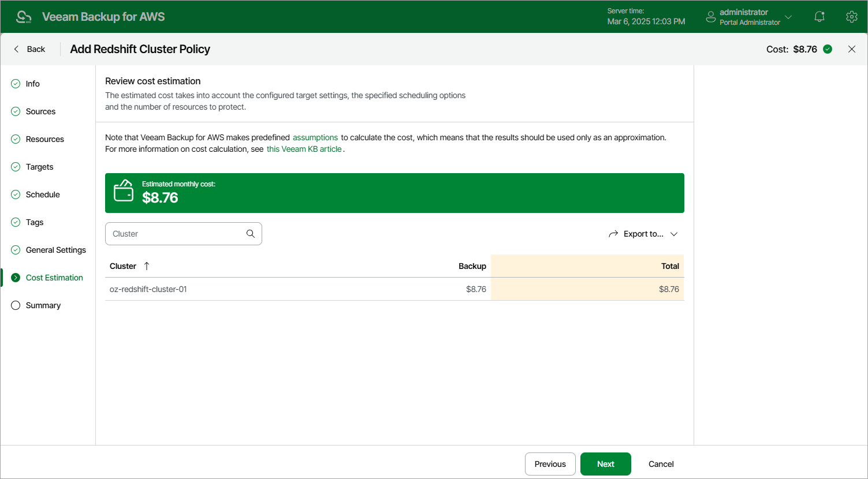Jump to General Settings step
Screen dimensions: 868x479
coord(55,250)
